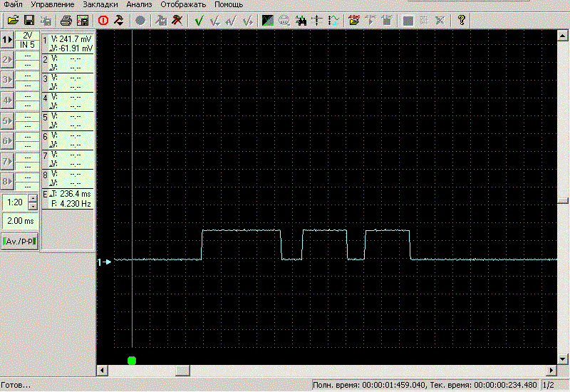Open a file with the folder icon
The height and width of the screenshot is (392, 570).
coord(13,21)
